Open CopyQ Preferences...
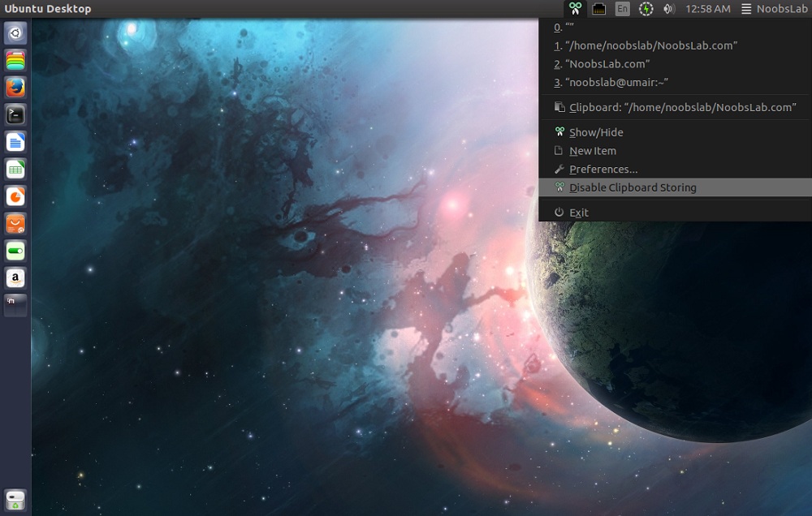 tap(675, 170)
